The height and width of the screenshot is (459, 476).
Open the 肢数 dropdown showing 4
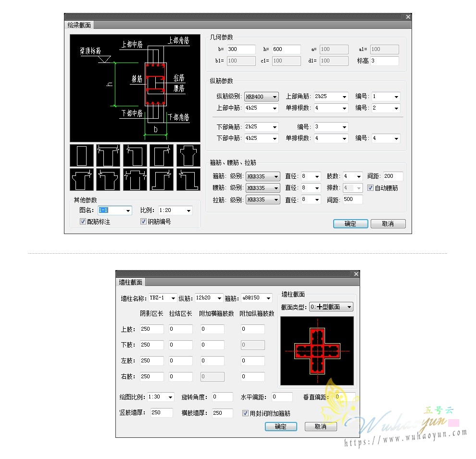[353, 176]
